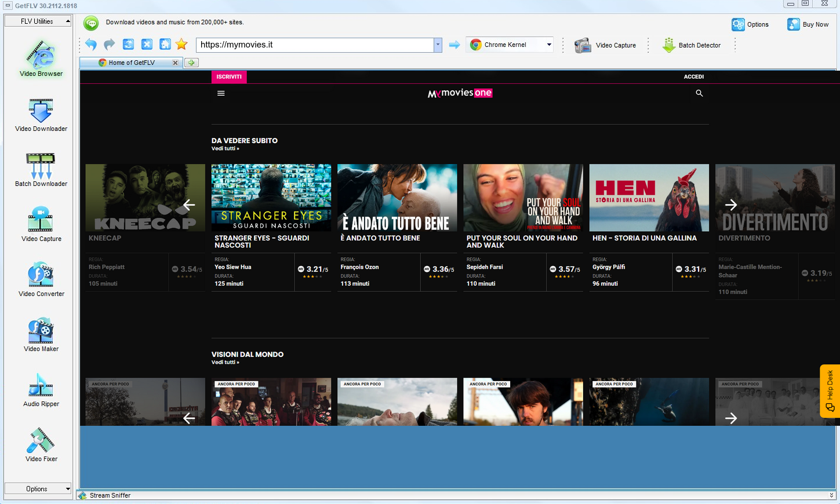Click the Stranger Eyes - Sguardi Nascosti title
840x504 pixels.
262,242
